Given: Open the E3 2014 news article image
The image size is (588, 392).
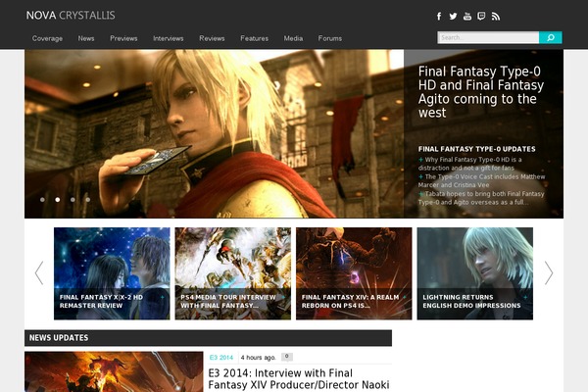Looking at the screenshot, I should [114, 371].
